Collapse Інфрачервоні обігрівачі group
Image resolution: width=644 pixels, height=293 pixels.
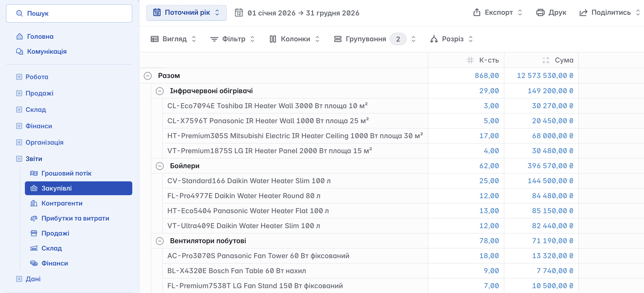160,91
